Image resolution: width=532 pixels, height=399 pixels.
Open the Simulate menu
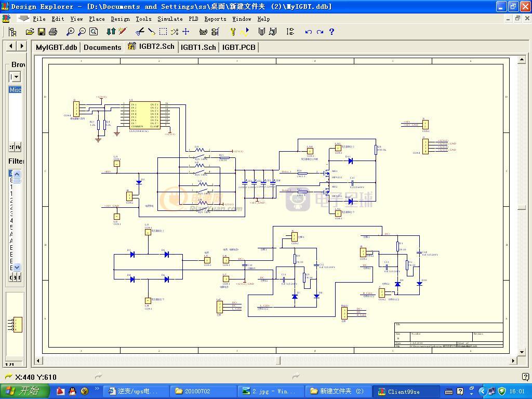[x=170, y=19]
